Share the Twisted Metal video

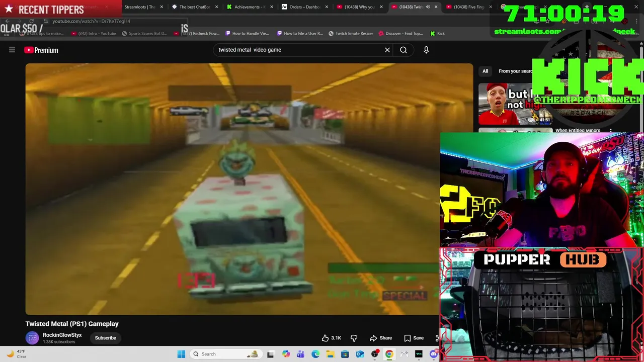(x=381, y=338)
